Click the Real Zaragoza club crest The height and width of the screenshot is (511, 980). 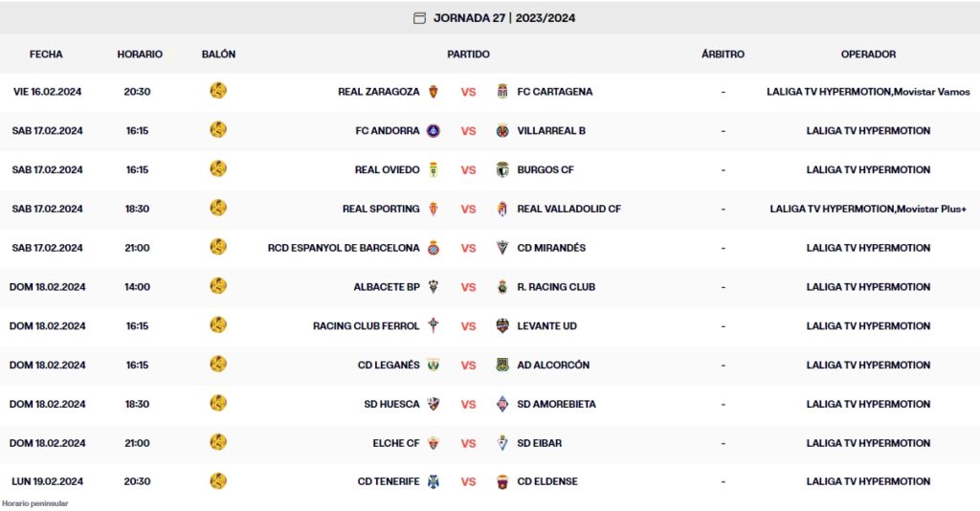[434, 92]
